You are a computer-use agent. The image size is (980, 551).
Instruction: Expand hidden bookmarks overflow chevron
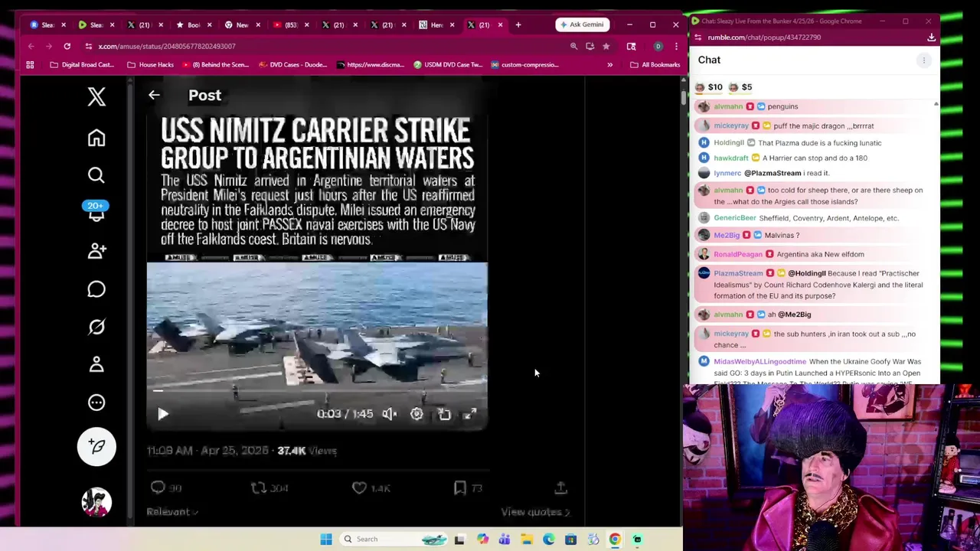[610, 65]
